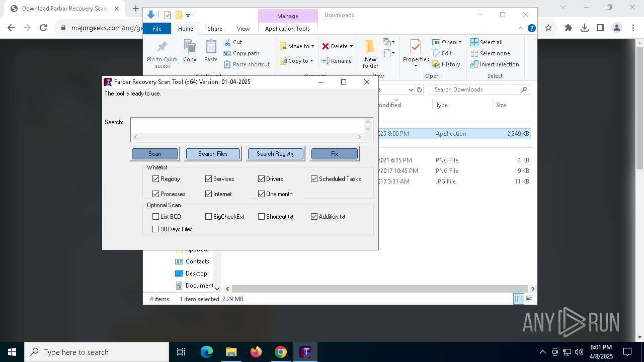This screenshot has width=644, height=362.
Task: Click the Fix button
Action: 335,154
